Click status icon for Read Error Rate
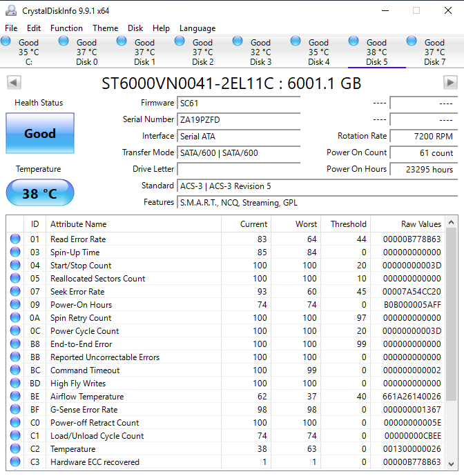The width and height of the screenshot is (464, 476). coord(15,239)
